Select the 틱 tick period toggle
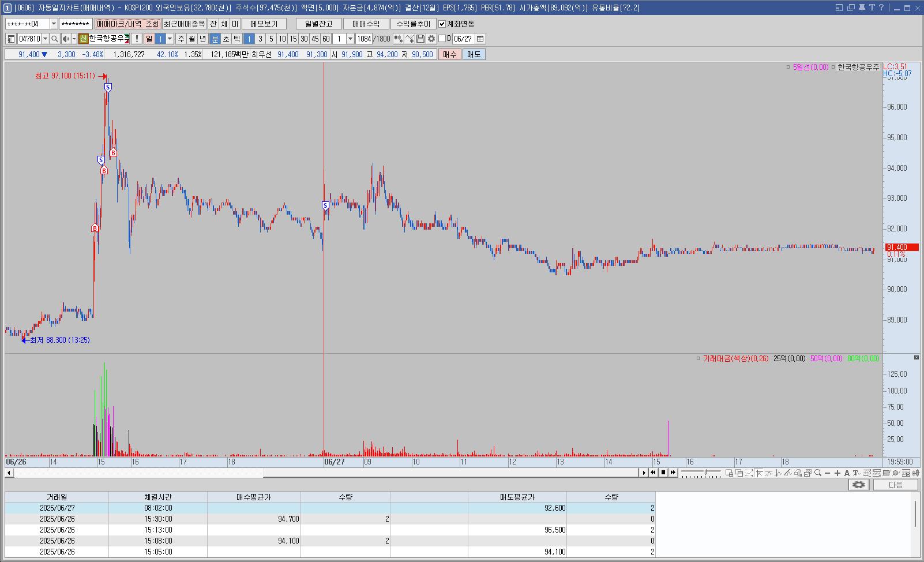This screenshot has width=924, height=562. 237,39
